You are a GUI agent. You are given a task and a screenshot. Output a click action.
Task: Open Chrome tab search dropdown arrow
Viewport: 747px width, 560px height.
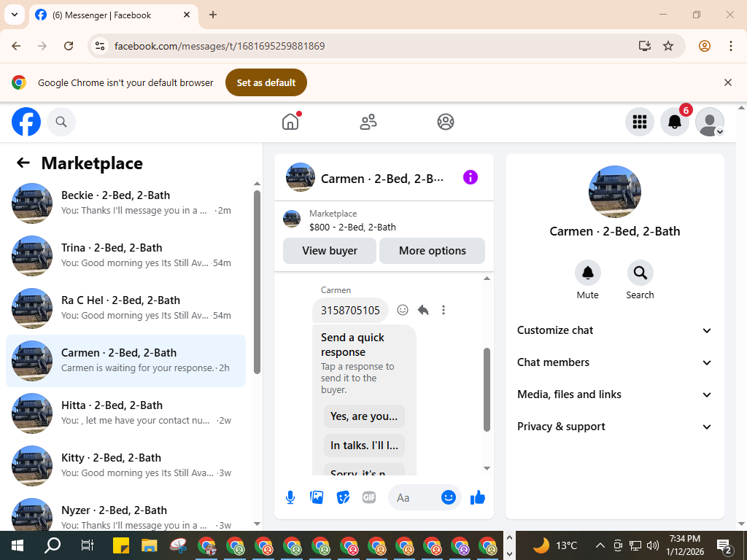(15, 15)
